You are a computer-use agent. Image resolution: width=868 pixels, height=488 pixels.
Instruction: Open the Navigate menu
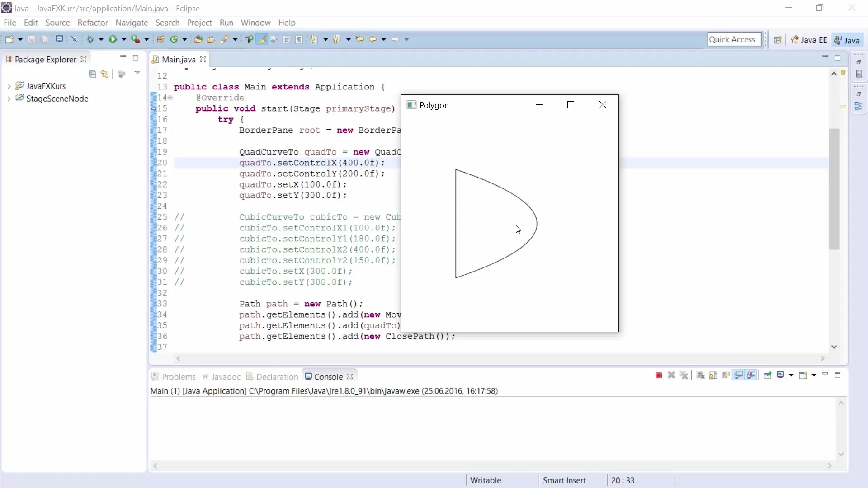click(132, 23)
